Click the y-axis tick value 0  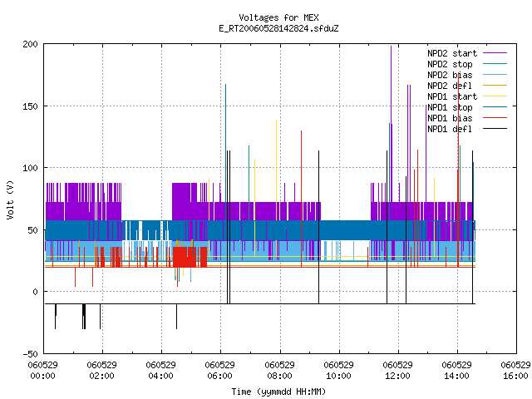pyautogui.click(x=35, y=292)
